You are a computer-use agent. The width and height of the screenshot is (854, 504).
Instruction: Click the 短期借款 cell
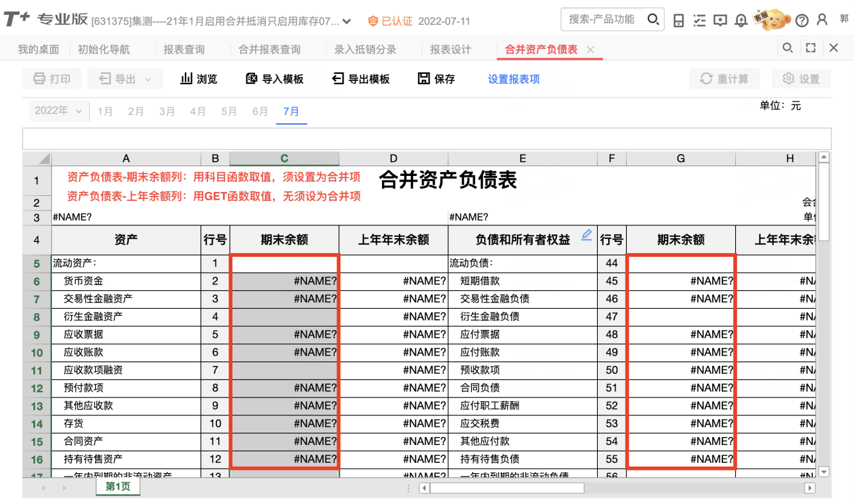tap(523, 281)
